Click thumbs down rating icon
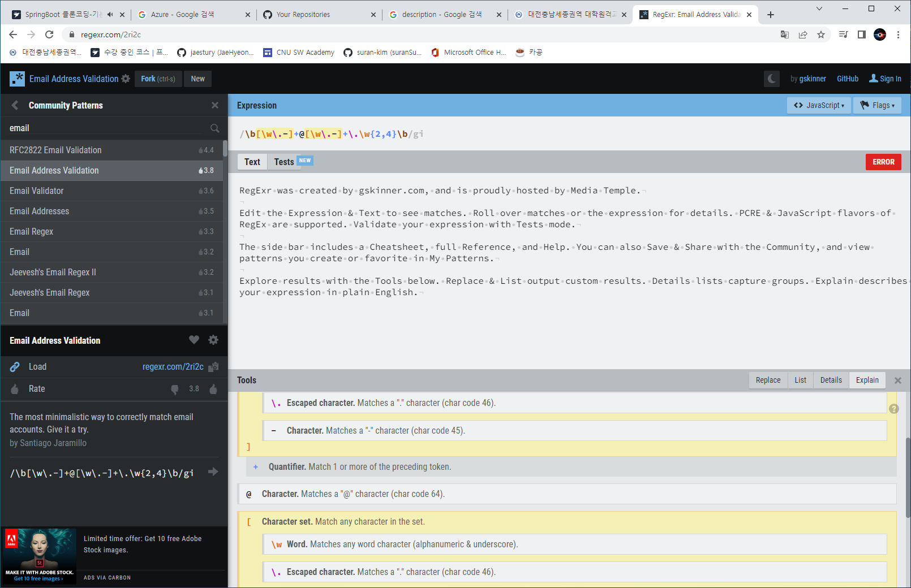Screen dimensions: 911x588 coord(175,389)
